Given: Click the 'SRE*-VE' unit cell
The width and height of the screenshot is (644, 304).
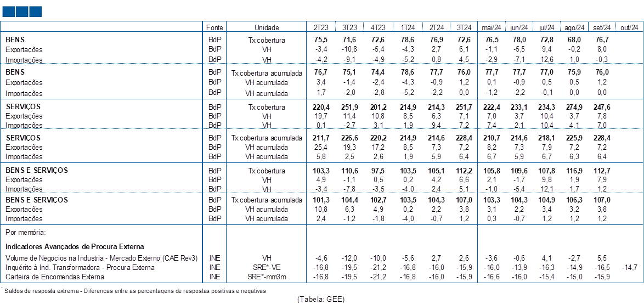Looking at the screenshot, I should click(x=267, y=267).
